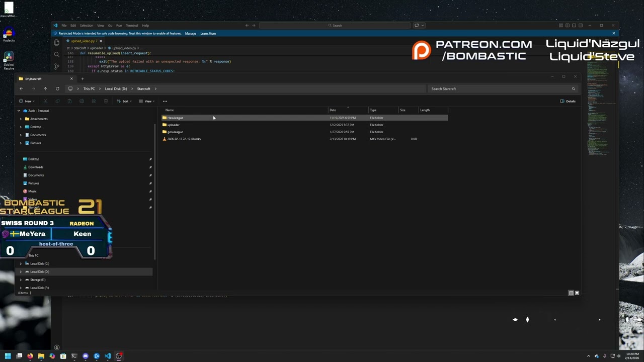
Task: Open Source Control in VS Code activity bar
Action: pyautogui.click(x=56, y=66)
